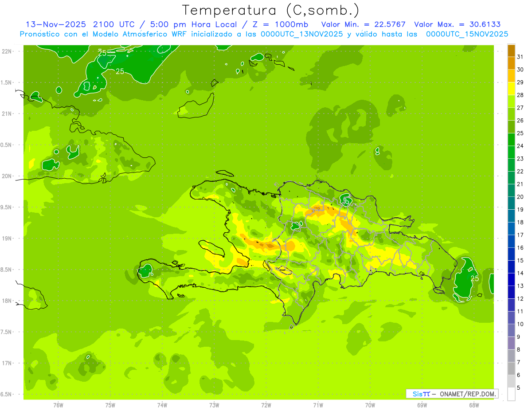Click the 76W longitude axis label
Screen dimensions: 532x411
pyautogui.click(x=58, y=405)
